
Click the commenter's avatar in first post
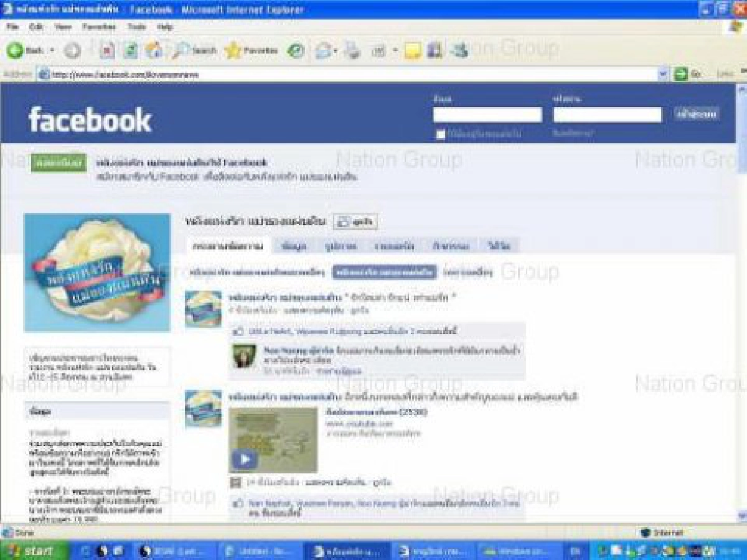(x=243, y=357)
